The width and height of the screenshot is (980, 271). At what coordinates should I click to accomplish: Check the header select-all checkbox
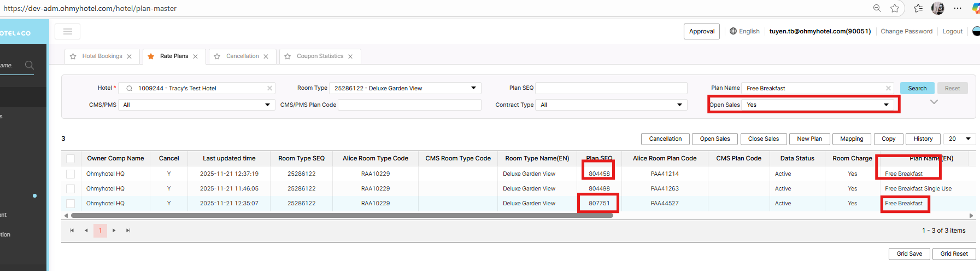tap(71, 159)
